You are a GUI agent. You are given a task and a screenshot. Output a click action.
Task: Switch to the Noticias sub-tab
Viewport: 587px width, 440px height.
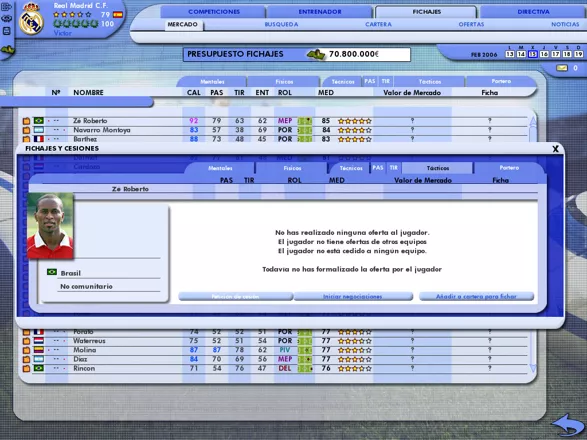coord(565,24)
